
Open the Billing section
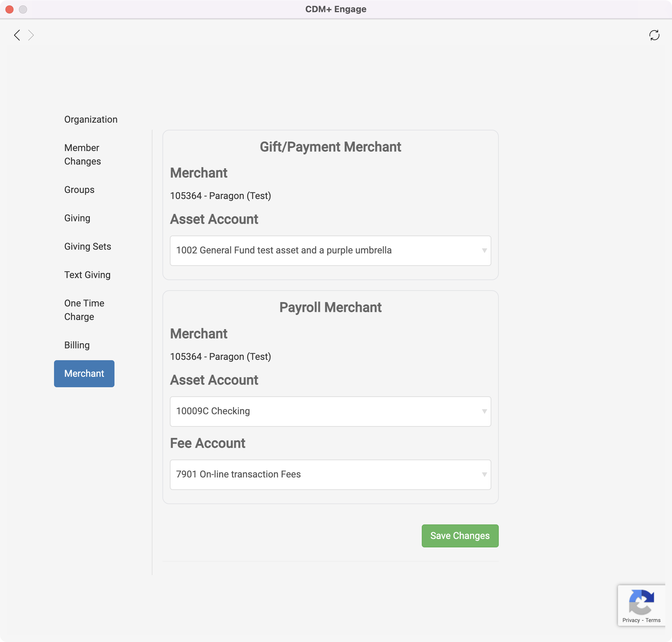pos(77,345)
